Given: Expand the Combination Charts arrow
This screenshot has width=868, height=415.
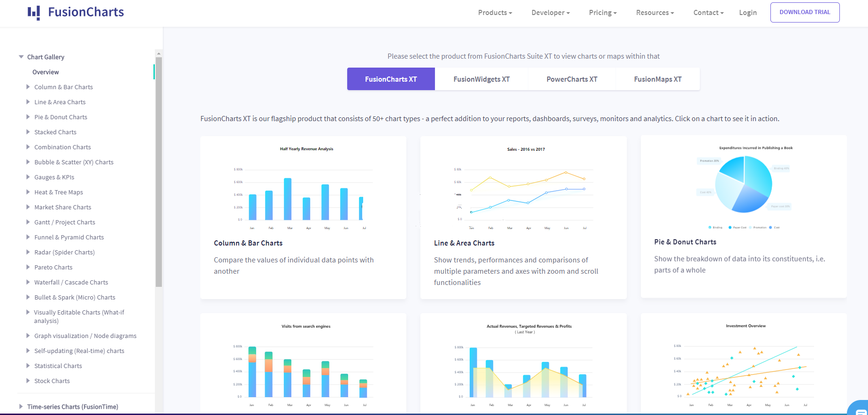Looking at the screenshot, I should pos(28,147).
